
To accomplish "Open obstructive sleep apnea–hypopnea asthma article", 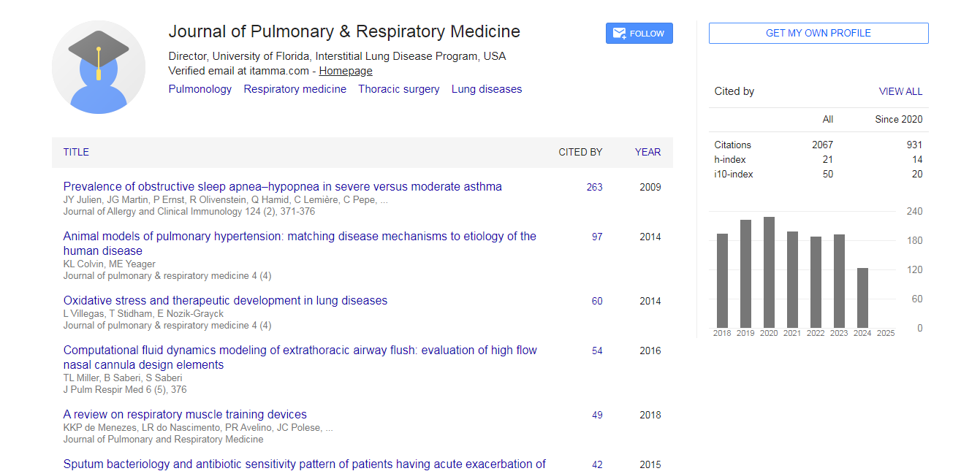I will (282, 186).
